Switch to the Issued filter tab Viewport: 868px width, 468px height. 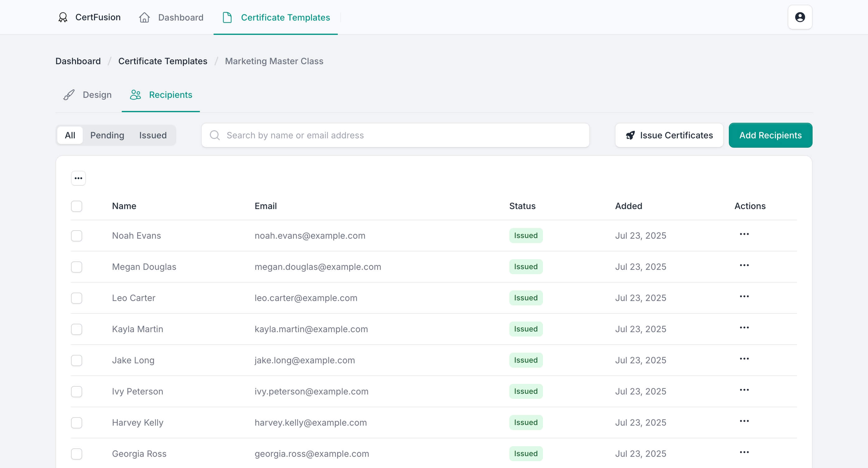(x=153, y=135)
